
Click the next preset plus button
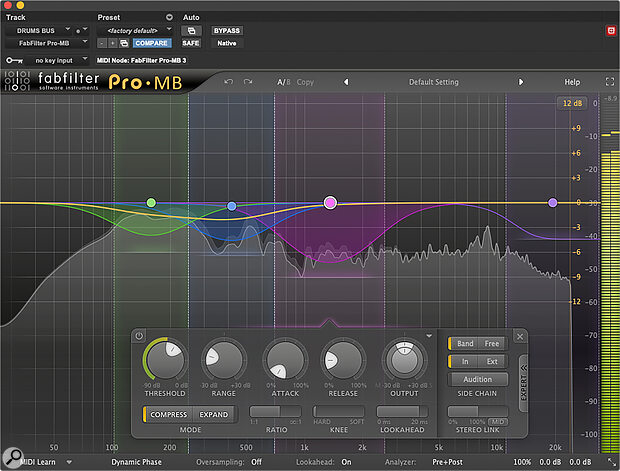pyautogui.click(x=113, y=43)
